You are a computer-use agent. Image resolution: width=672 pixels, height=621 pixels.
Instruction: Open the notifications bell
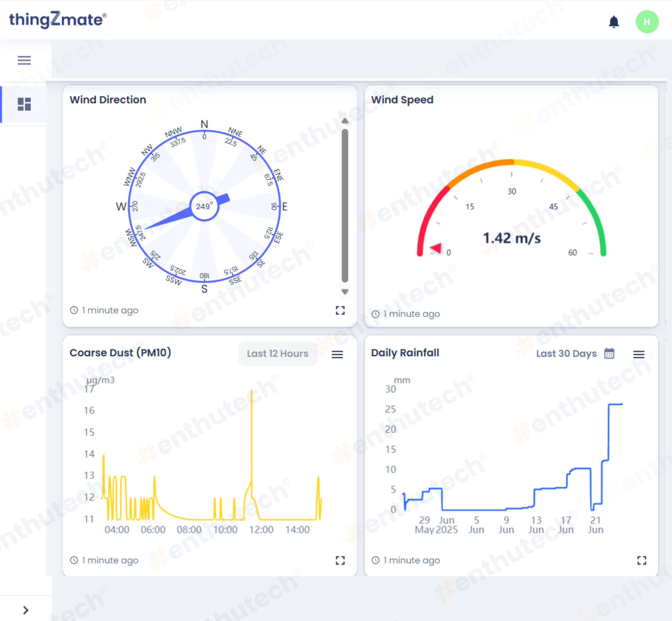(614, 22)
